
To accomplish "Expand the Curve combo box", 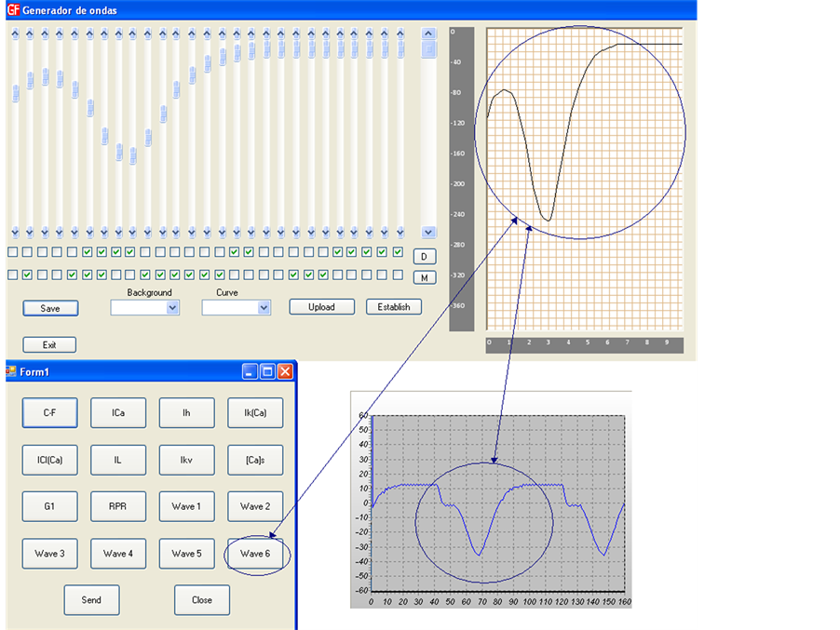I will (x=264, y=308).
